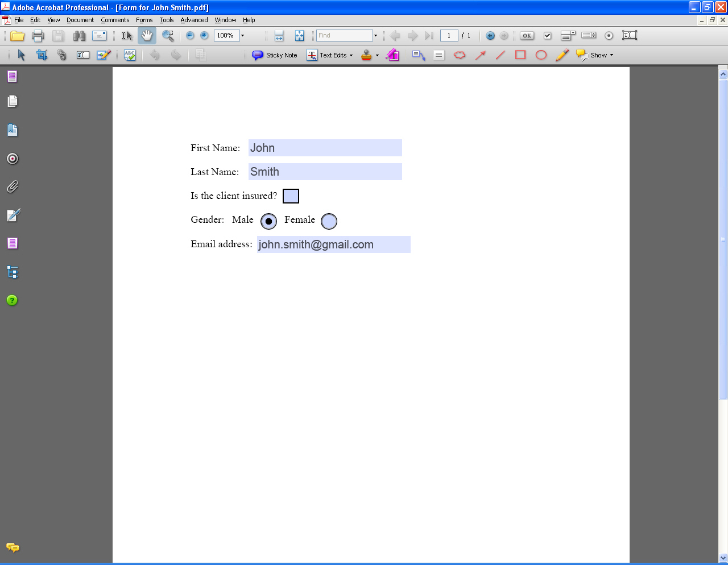The width and height of the screenshot is (728, 565).
Task: Open Help with the green How To button
Action: click(12, 300)
